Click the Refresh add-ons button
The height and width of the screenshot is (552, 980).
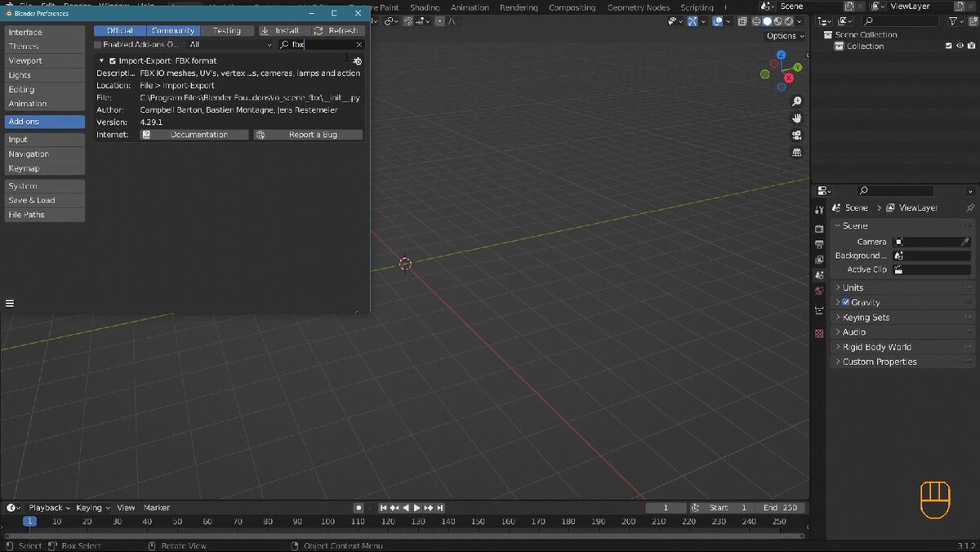[336, 30]
